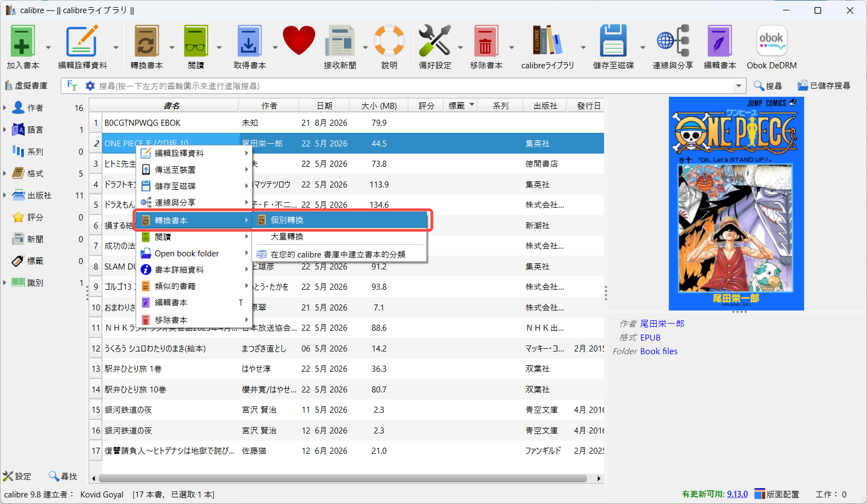The width and height of the screenshot is (867, 504).
Task: Open 連線與分享 network icon
Action: click(672, 42)
